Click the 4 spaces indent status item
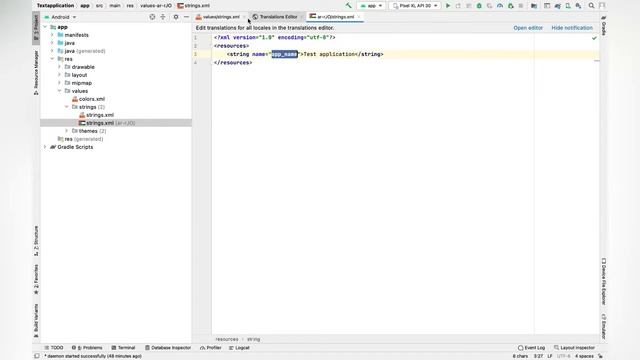 click(584, 356)
